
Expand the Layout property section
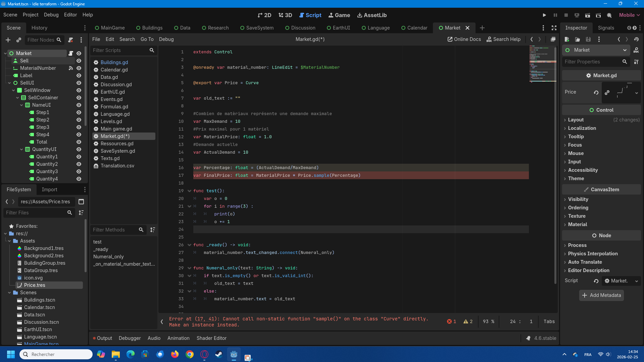coord(576,120)
